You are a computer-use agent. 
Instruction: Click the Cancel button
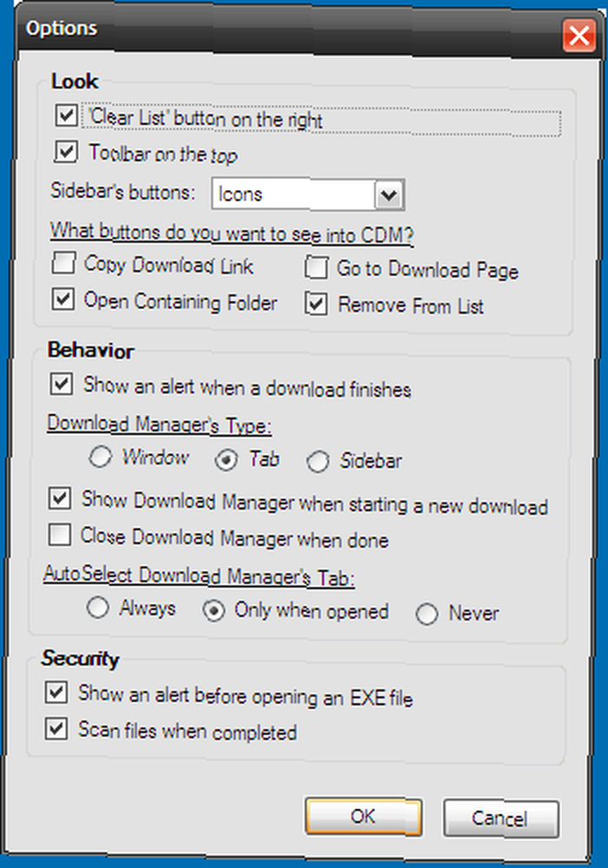point(500,819)
